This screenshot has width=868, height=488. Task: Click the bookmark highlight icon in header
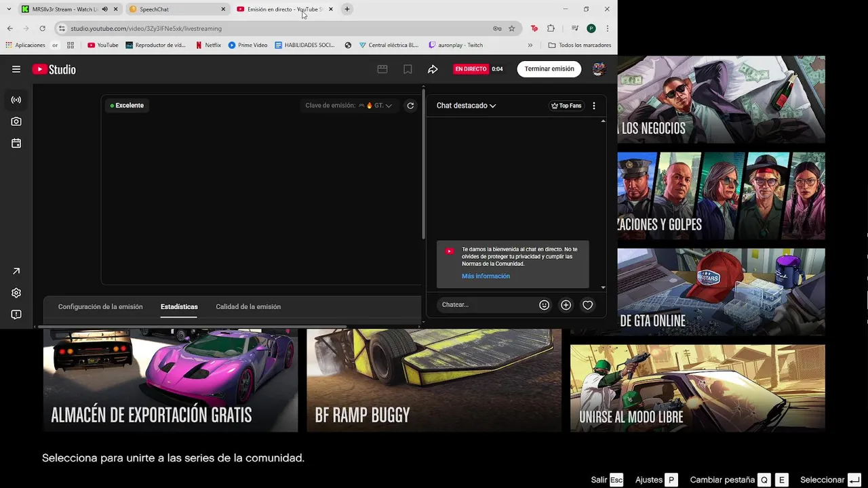(x=408, y=69)
